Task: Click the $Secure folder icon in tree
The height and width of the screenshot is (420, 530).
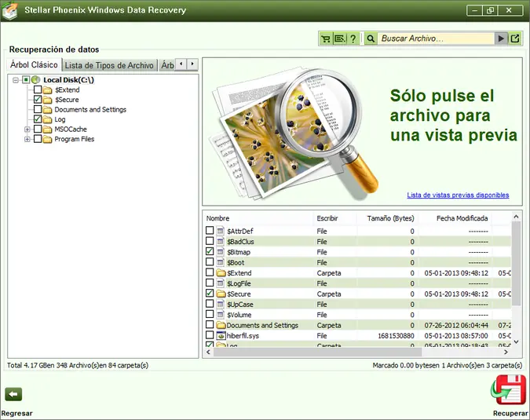Action: pyautogui.click(x=47, y=100)
